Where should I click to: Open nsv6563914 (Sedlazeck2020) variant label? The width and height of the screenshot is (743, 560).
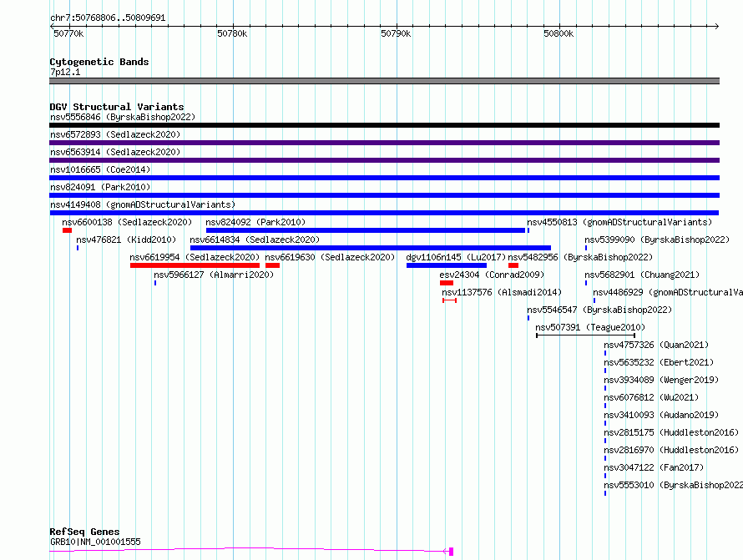click(115, 152)
